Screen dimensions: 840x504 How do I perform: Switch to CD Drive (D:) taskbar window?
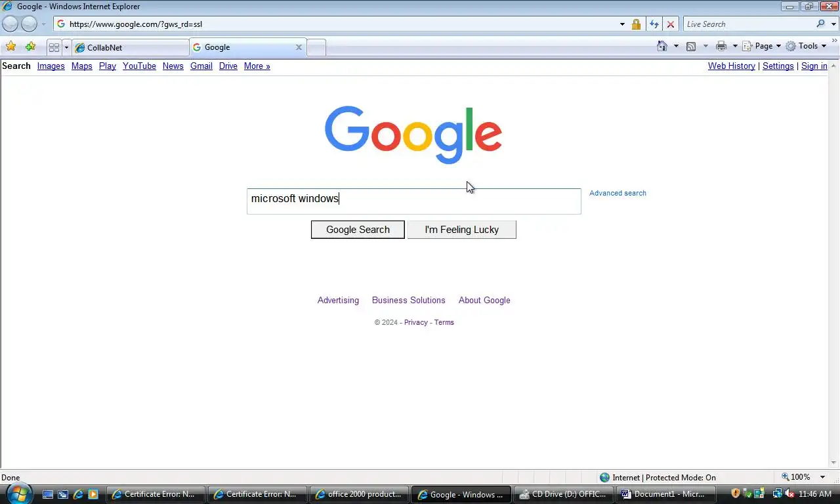(x=562, y=494)
